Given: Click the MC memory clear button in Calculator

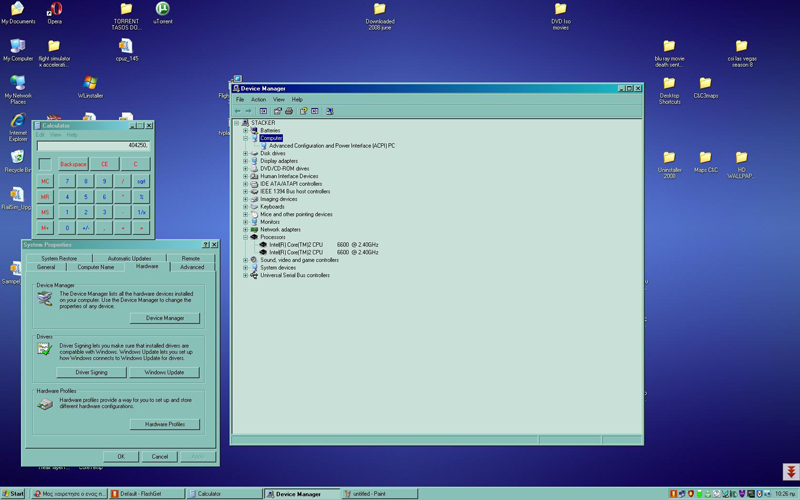Looking at the screenshot, I should (x=45, y=181).
